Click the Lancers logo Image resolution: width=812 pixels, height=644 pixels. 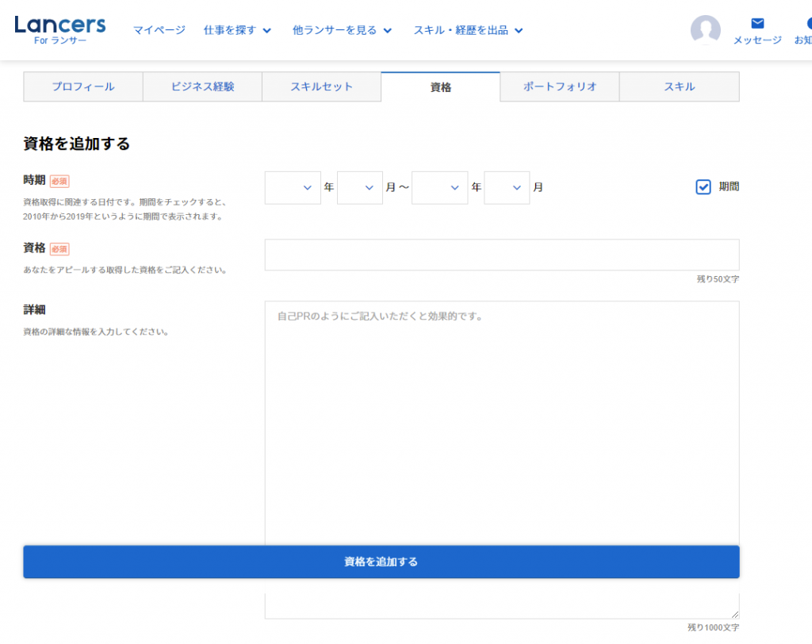click(x=59, y=29)
